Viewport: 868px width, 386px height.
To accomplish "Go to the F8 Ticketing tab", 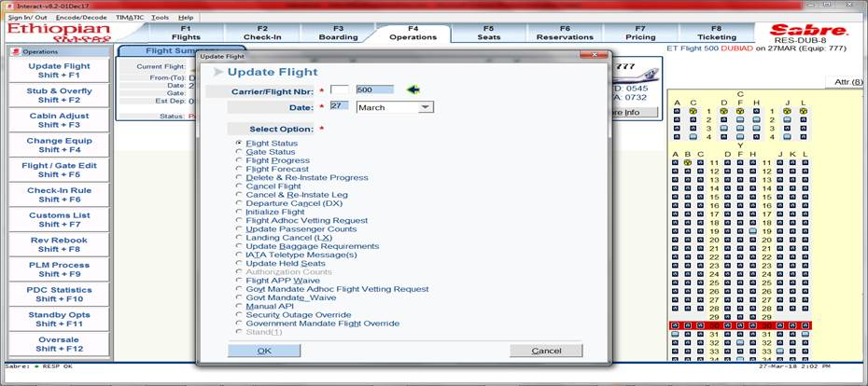I will [x=716, y=33].
